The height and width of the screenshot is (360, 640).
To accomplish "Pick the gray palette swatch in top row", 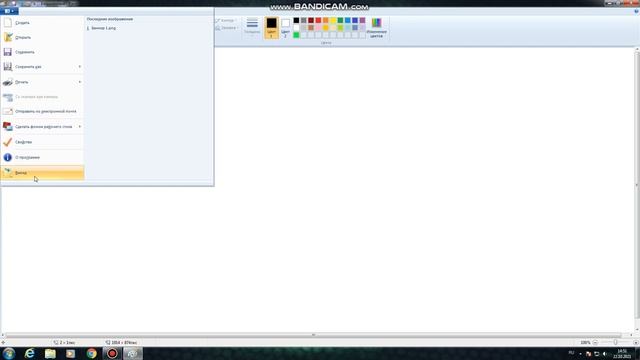I will [304, 20].
